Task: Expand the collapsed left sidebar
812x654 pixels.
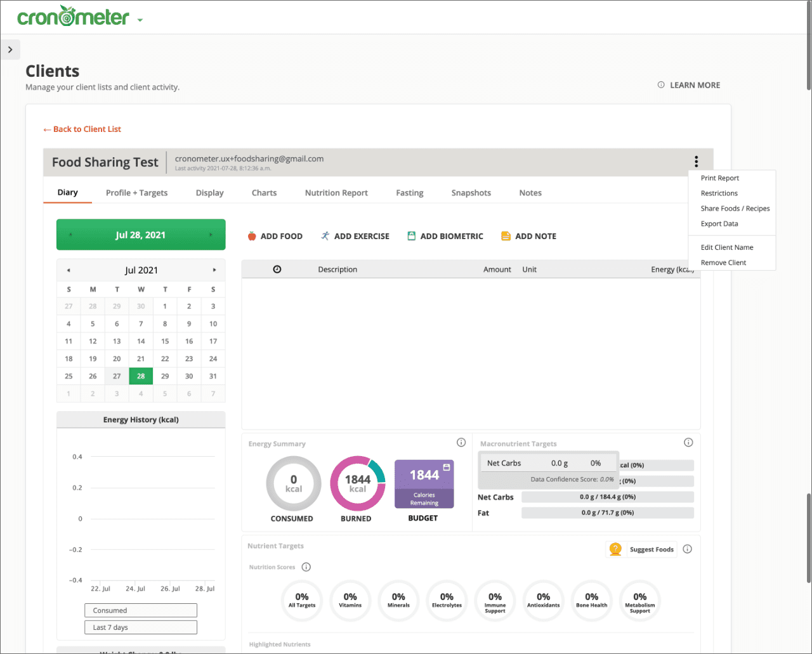Action: point(10,49)
